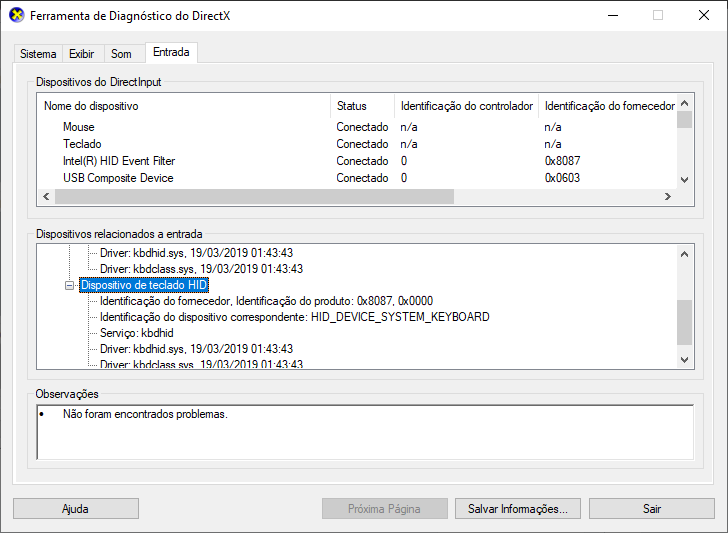Screen dimensions: 728x533
Task: Select the HID_DEVICE_SYSTEM_KEYBOARD identification entry
Action: [294, 317]
